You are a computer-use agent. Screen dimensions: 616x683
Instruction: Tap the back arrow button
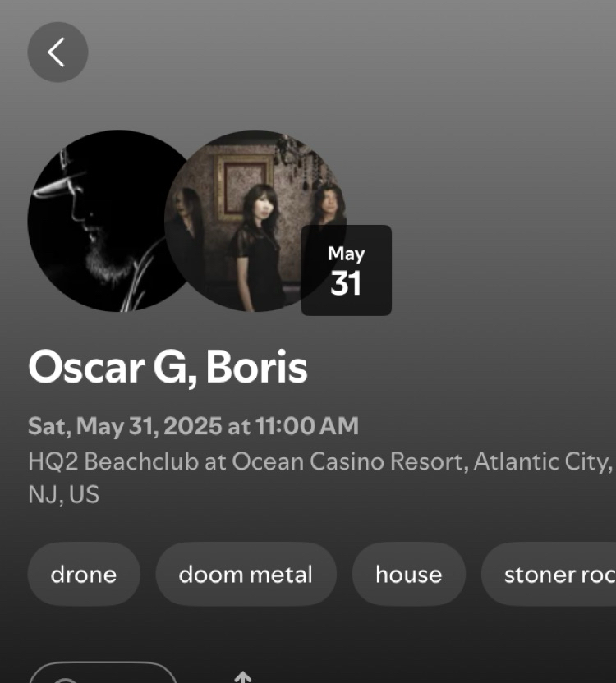point(57,53)
